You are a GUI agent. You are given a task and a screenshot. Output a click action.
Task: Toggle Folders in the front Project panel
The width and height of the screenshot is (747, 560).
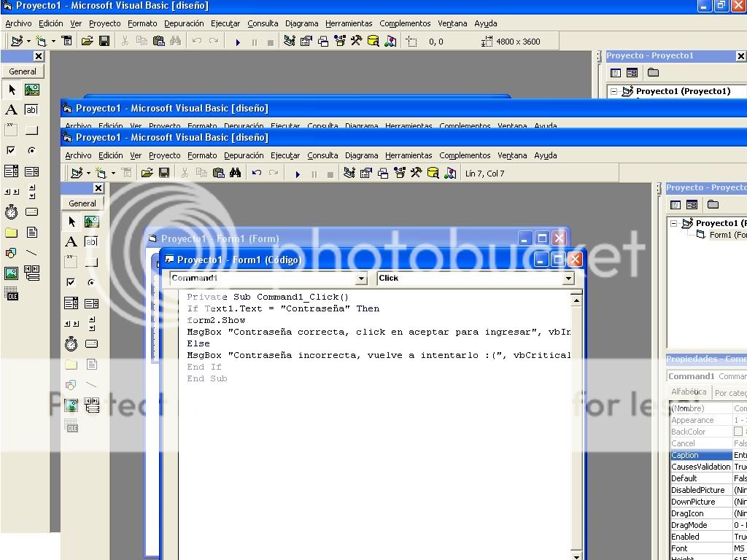click(713, 204)
